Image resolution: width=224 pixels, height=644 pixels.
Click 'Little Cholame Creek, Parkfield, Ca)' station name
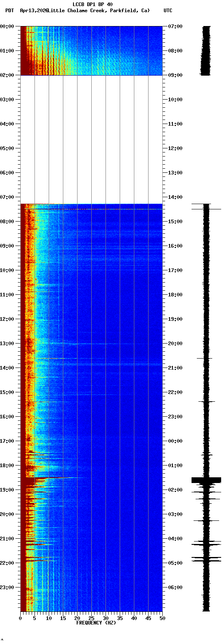(x=98, y=11)
